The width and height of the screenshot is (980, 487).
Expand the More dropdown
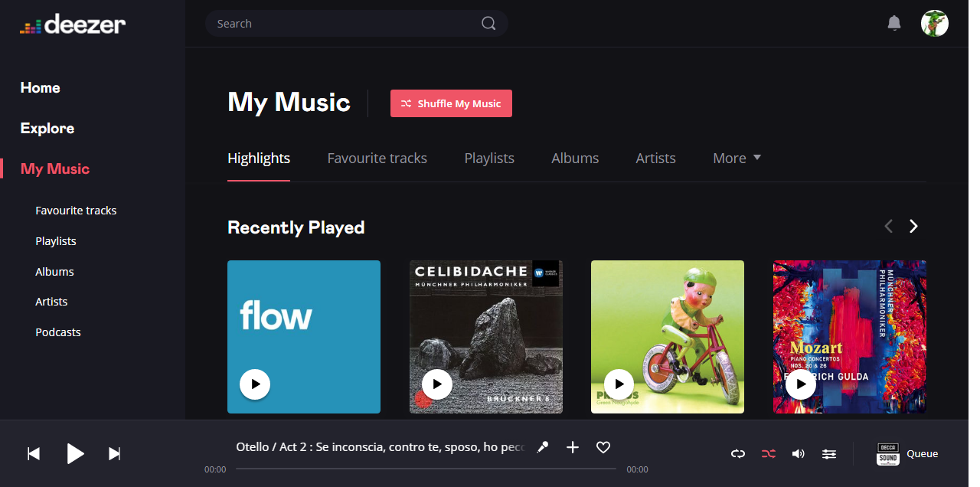point(737,159)
